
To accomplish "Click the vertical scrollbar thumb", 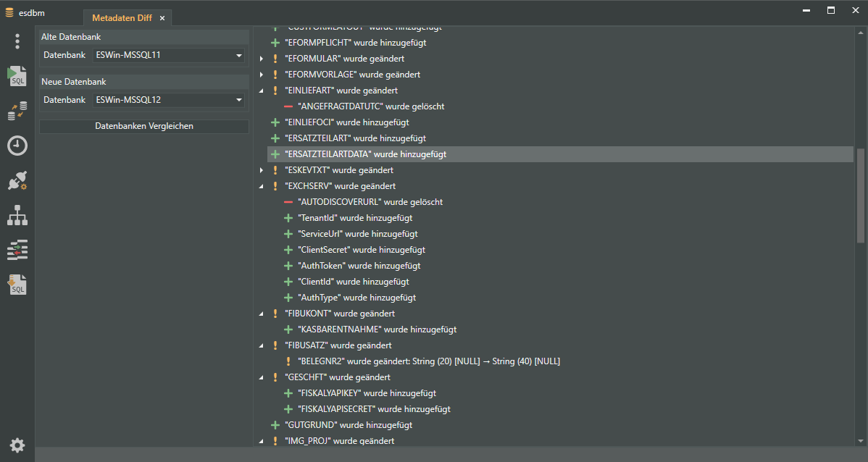I will [860, 196].
